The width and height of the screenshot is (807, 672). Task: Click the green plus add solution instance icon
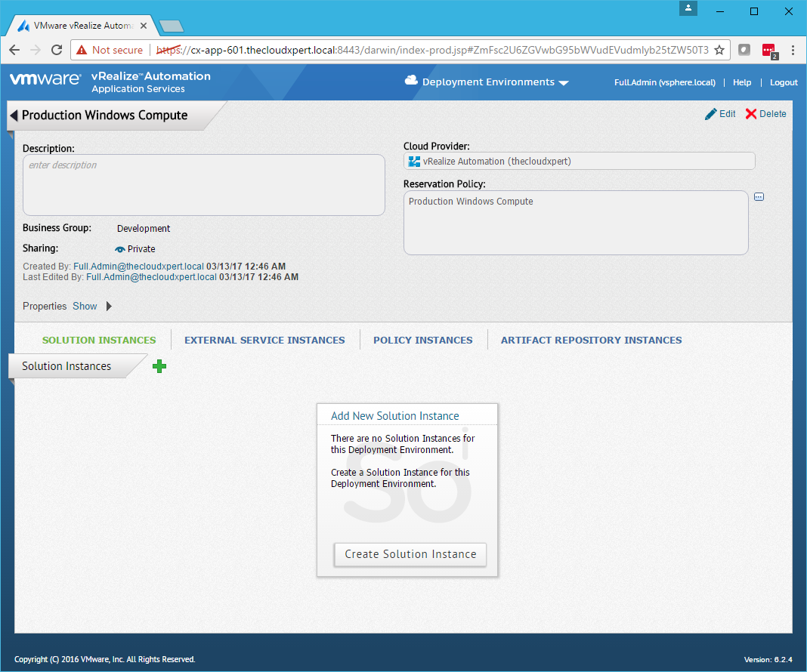pos(159,366)
